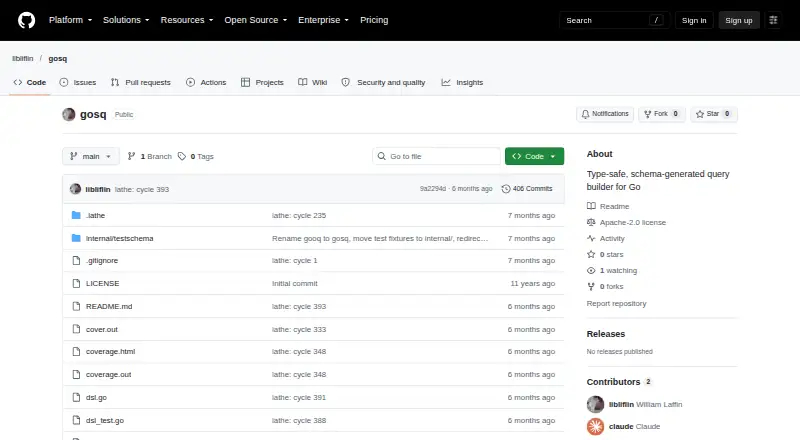Image resolution: width=800 pixels, height=440 pixels.
Task: View the 0 Tags link
Action: (x=196, y=156)
